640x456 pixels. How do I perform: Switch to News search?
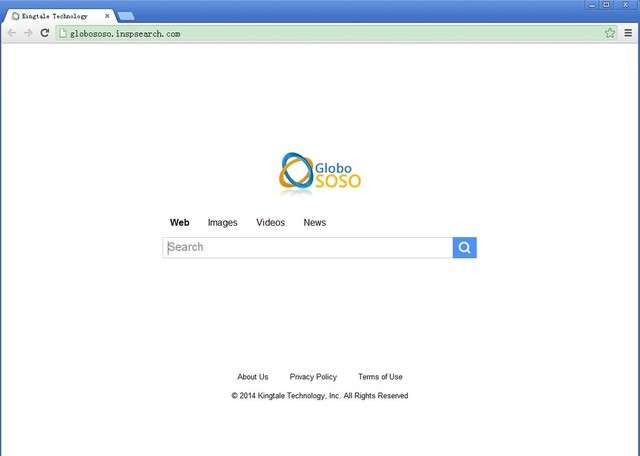pyautogui.click(x=315, y=222)
